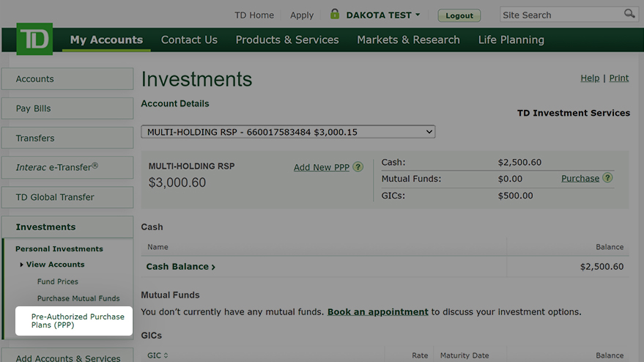
Task: Click Personal Investments heading
Action: (59, 249)
